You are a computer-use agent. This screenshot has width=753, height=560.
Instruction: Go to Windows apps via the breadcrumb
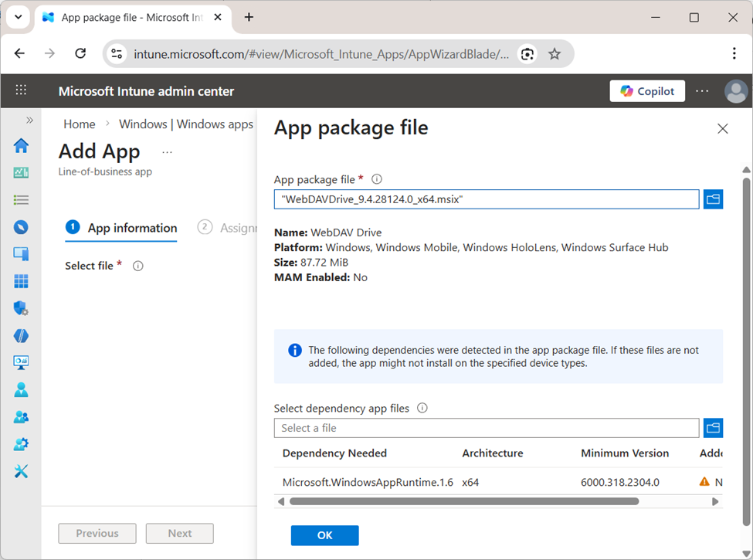(x=185, y=124)
